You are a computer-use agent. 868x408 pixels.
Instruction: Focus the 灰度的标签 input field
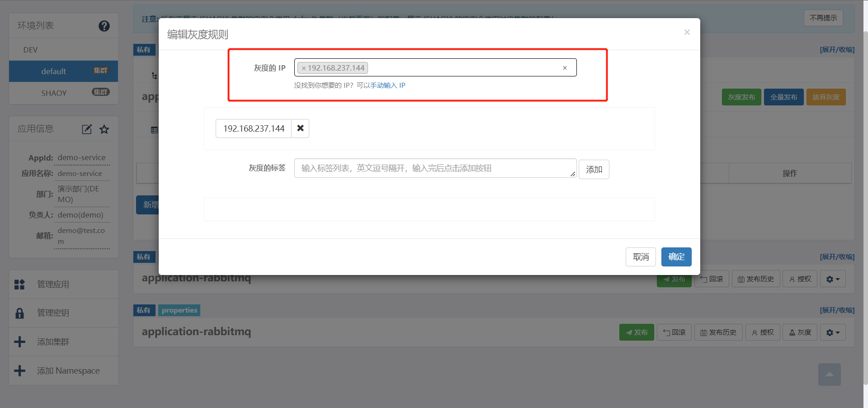[434, 168]
